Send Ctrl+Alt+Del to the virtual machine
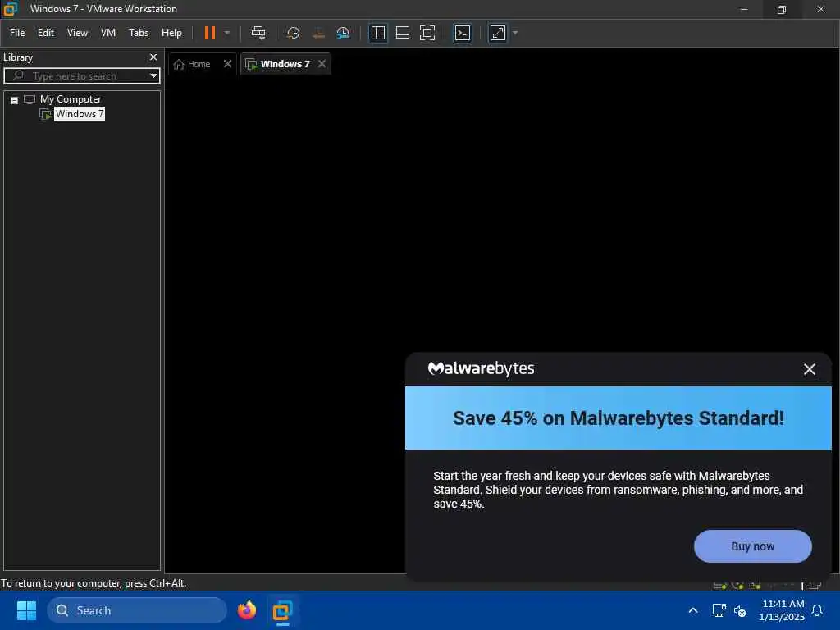This screenshot has height=630, width=840. click(x=258, y=33)
